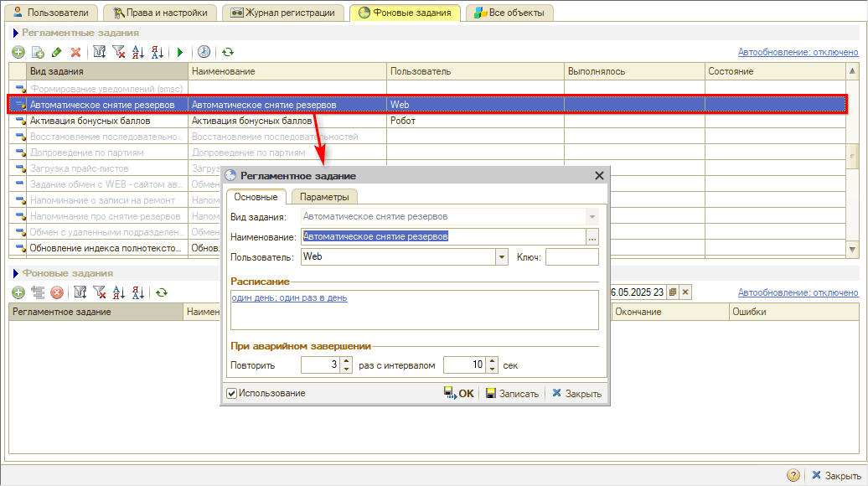
Task: Cancel background job with red circle icon
Action: coord(56,292)
